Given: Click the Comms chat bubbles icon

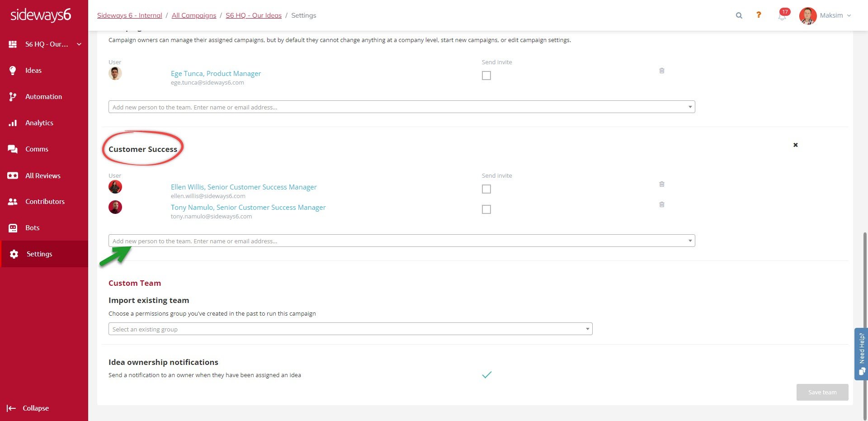Looking at the screenshot, I should 13,149.
